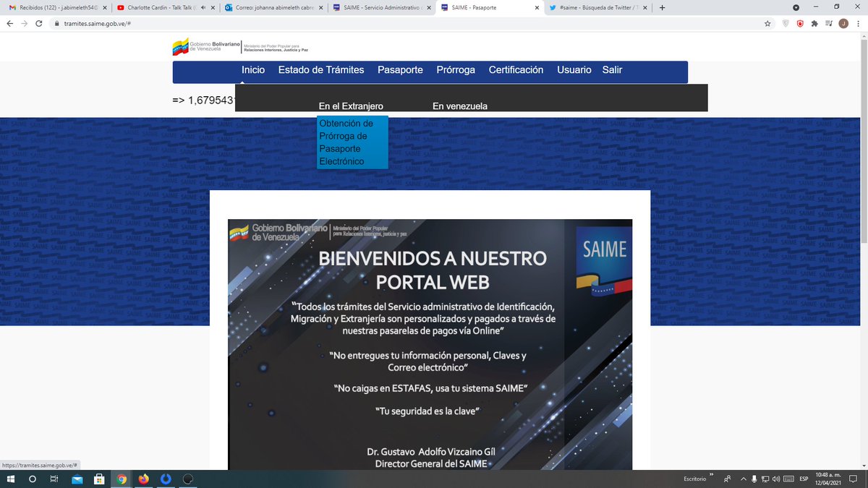This screenshot has height=488, width=868.
Task: Click Escritorio toolbar on taskbar
Action: [695, 479]
